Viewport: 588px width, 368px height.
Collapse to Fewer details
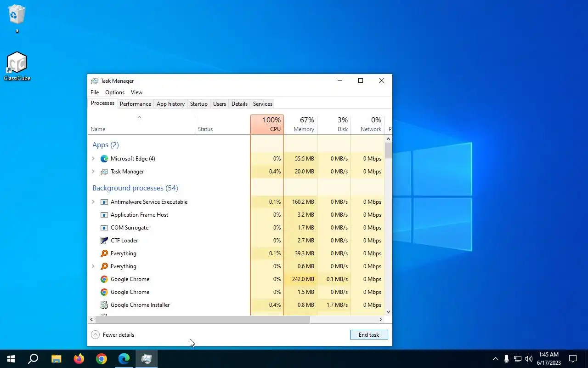tap(113, 335)
